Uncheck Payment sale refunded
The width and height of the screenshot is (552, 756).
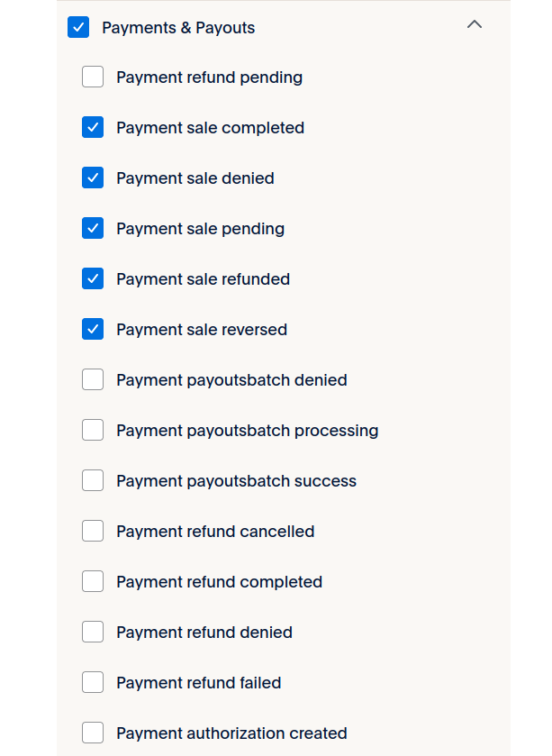pyautogui.click(x=93, y=279)
